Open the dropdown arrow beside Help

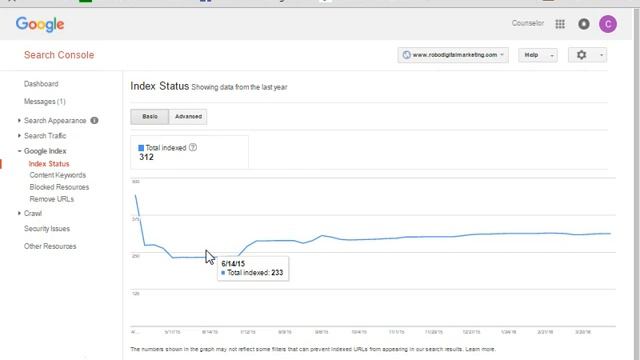552,55
